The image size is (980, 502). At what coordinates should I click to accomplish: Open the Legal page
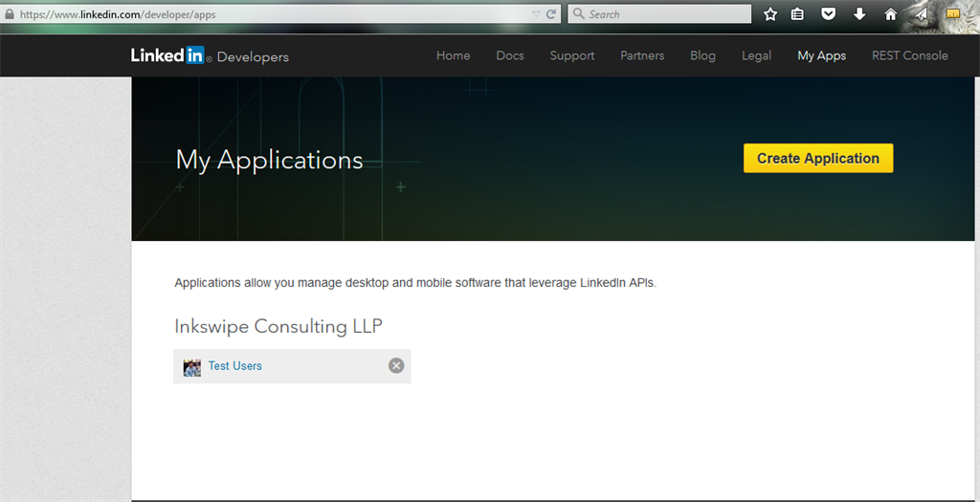pos(756,55)
